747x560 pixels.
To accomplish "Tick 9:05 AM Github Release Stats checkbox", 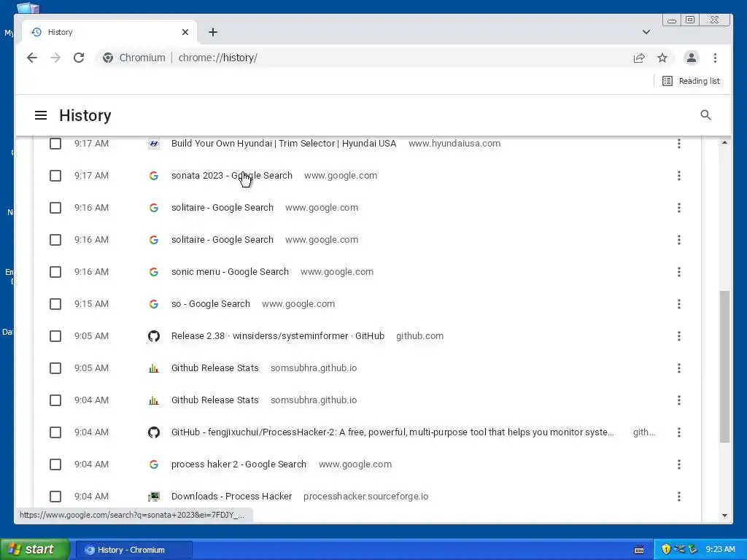I will [x=55, y=368].
